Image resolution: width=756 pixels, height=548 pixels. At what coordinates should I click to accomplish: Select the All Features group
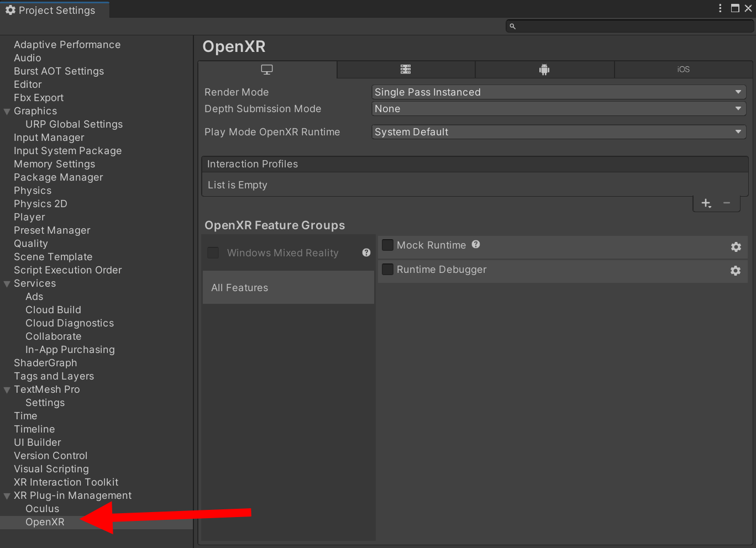(288, 287)
